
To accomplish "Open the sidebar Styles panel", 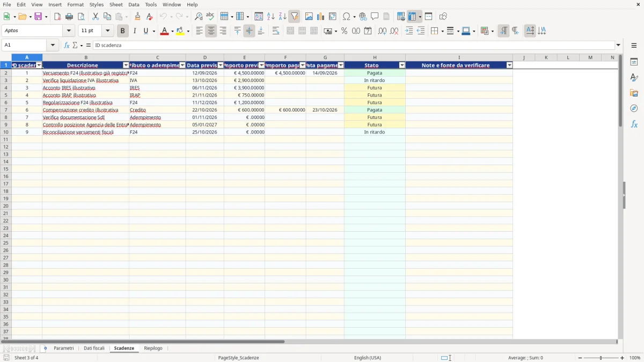I will [x=634, y=77].
